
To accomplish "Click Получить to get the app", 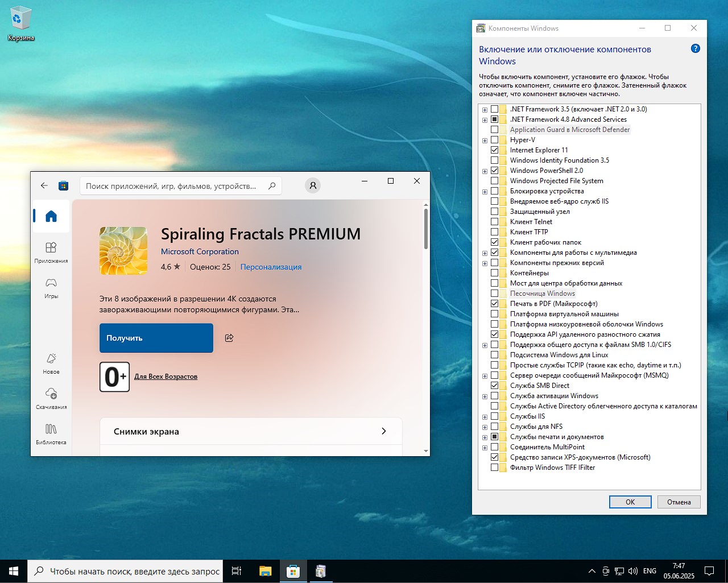I will pos(156,338).
